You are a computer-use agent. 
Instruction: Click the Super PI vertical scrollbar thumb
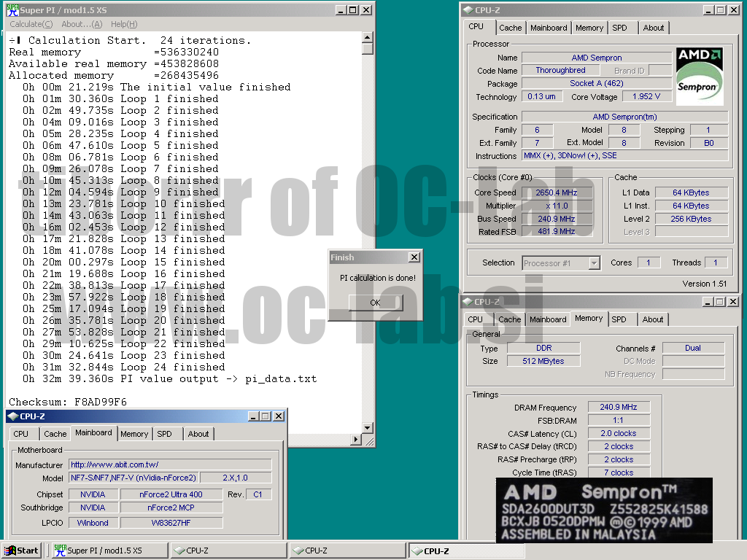[368, 49]
